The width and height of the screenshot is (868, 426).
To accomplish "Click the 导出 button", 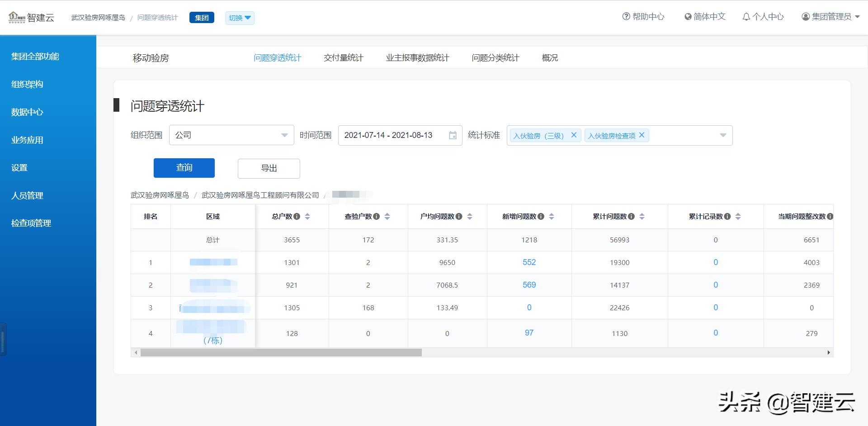I will pyautogui.click(x=269, y=168).
